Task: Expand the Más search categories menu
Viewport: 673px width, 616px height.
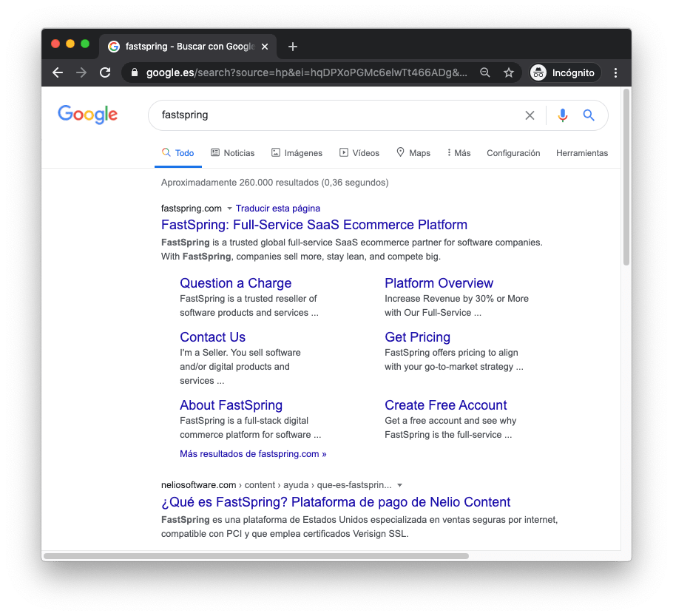Action: click(x=459, y=153)
